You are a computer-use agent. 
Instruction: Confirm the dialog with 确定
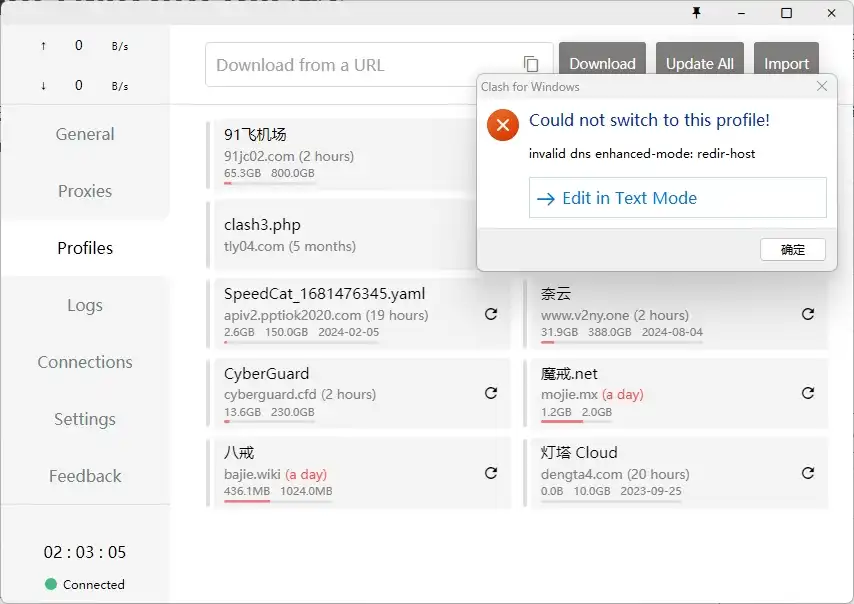(x=792, y=249)
